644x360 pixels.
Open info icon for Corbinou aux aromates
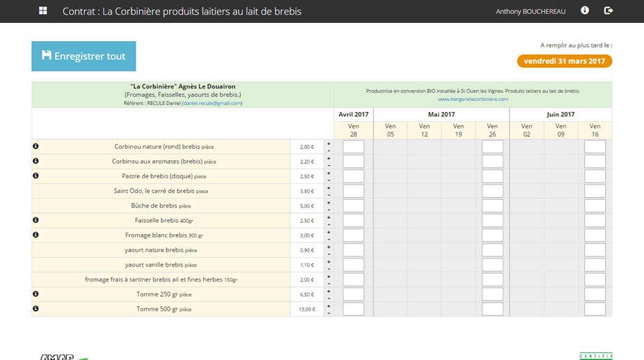click(x=36, y=161)
